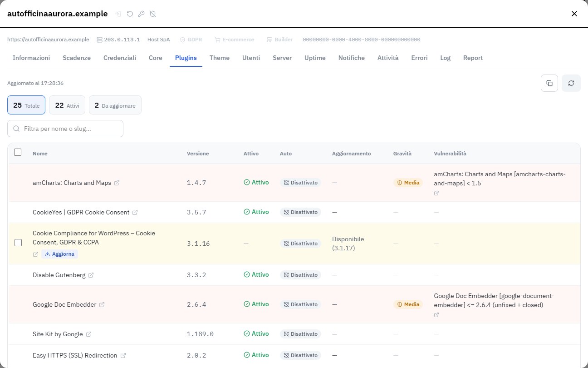Viewport: 588px width, 368px height.
Task: Switch to the Core tab
Action: pos(156,58)
